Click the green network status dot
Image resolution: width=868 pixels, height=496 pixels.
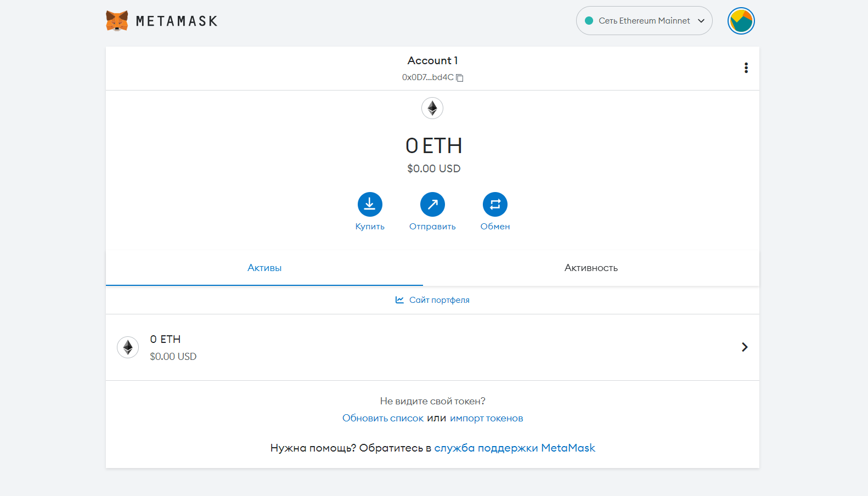(589, 21)
